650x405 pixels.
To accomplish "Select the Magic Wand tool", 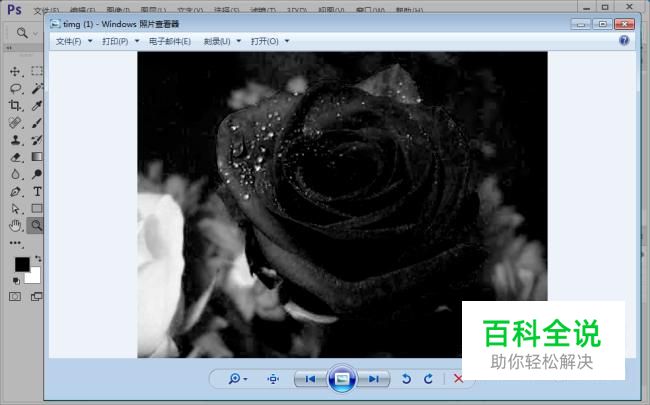I will pyautogui.click(x=37, y=88).
